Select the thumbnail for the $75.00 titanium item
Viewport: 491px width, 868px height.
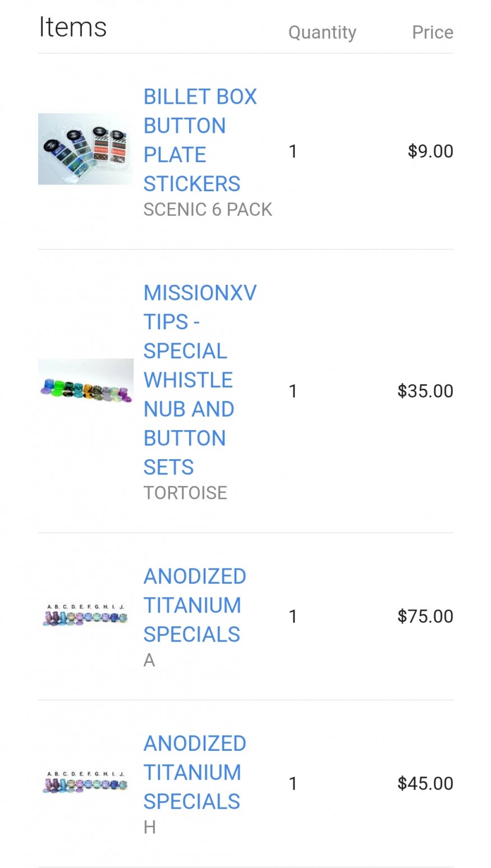(x=85, y=615)
